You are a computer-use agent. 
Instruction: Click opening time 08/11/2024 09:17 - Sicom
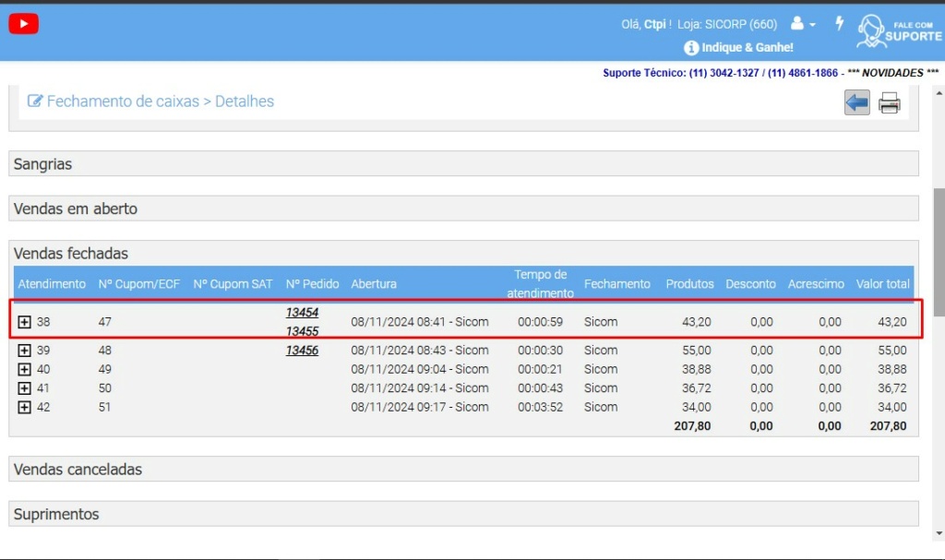pyautogui.click(x=420, y=407)
